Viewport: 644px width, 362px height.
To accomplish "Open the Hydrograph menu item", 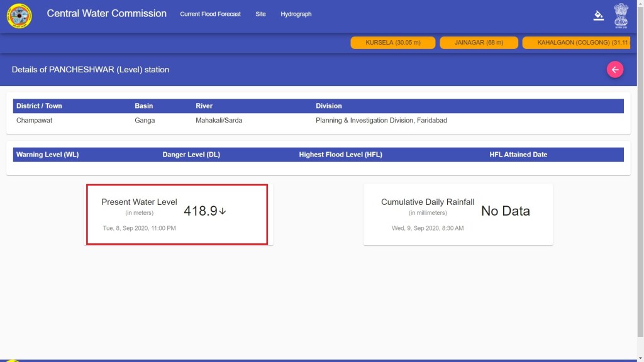I will click(x=296, y=14).
